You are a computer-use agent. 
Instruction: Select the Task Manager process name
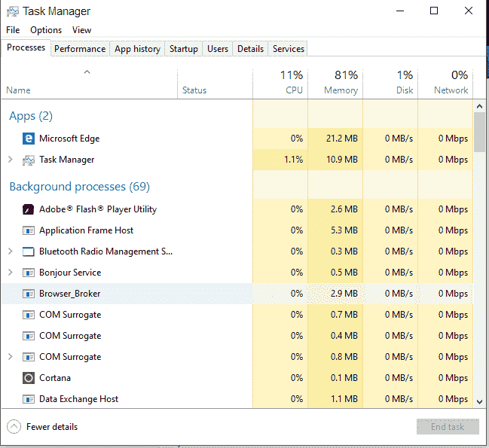[x=66, y=160]
